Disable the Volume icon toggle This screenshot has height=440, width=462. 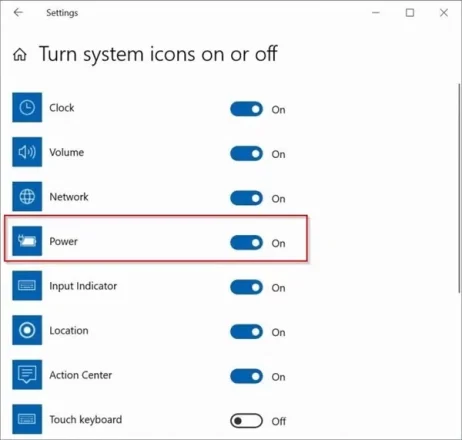tap(246, 154)
